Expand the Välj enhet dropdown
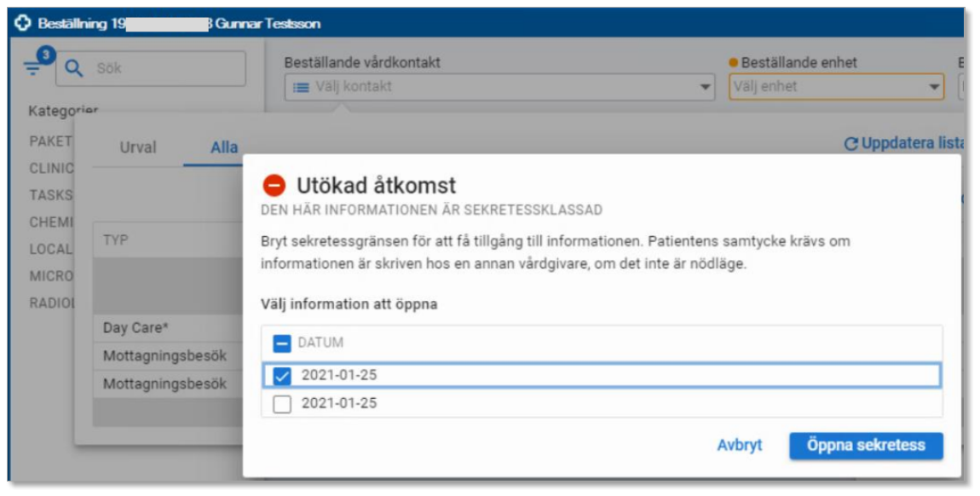 point(934,87)
